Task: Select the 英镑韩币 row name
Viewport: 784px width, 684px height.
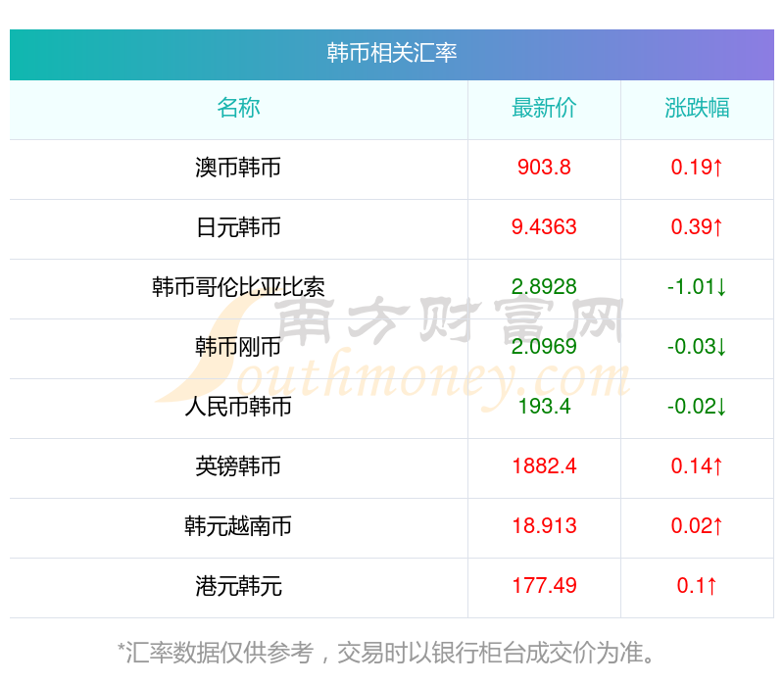Action: (x=238, y=466)
